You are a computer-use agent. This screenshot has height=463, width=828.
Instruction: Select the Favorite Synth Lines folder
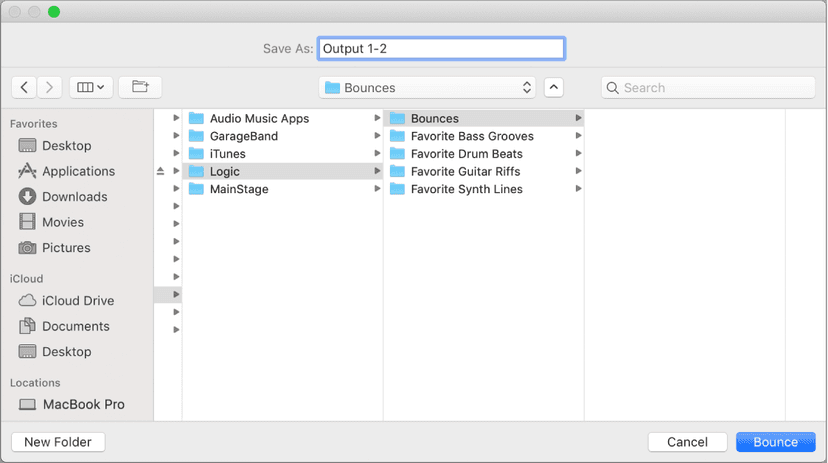[484, 189]
